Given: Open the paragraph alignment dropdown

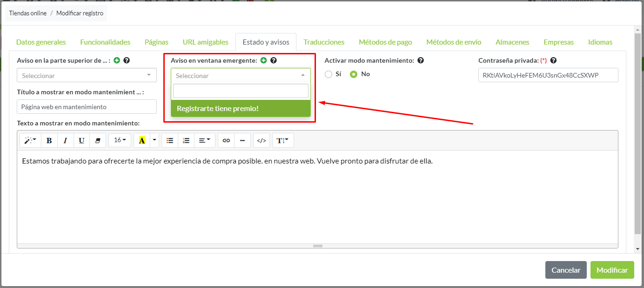Looking at the screenshot, I should tap(204, 140).
